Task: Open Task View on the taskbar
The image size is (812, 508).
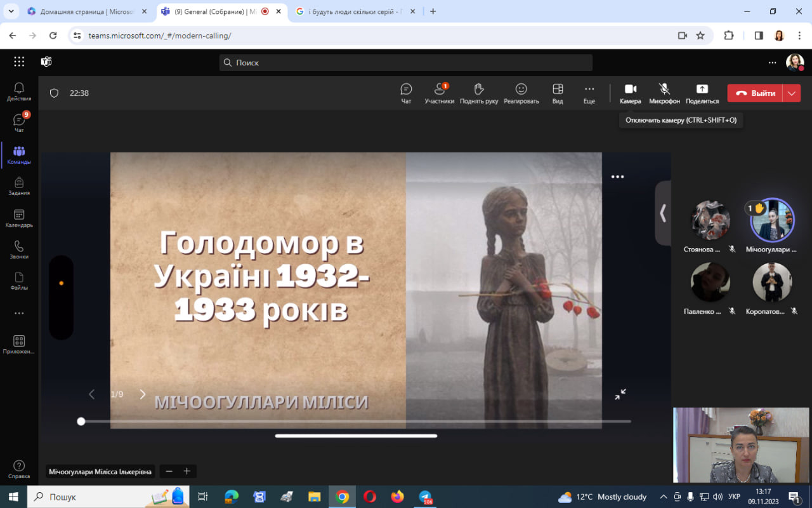Action: tap(203, 497)
